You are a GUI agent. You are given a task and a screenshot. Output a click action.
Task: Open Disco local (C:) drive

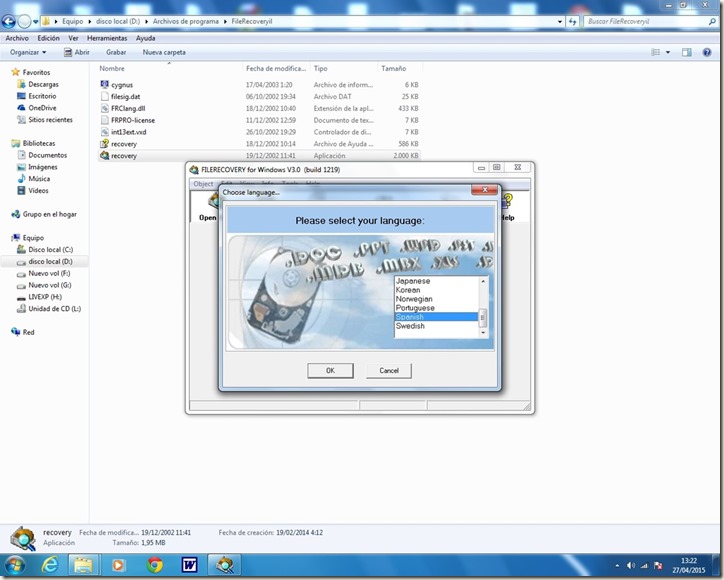[50, 250]
